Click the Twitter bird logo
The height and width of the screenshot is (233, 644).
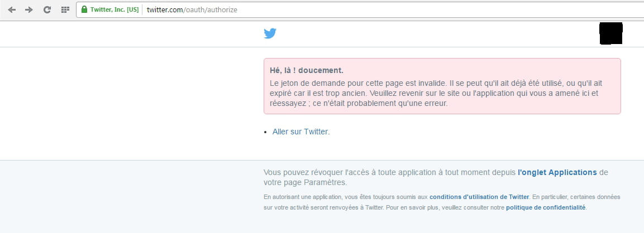pos(270,33)
